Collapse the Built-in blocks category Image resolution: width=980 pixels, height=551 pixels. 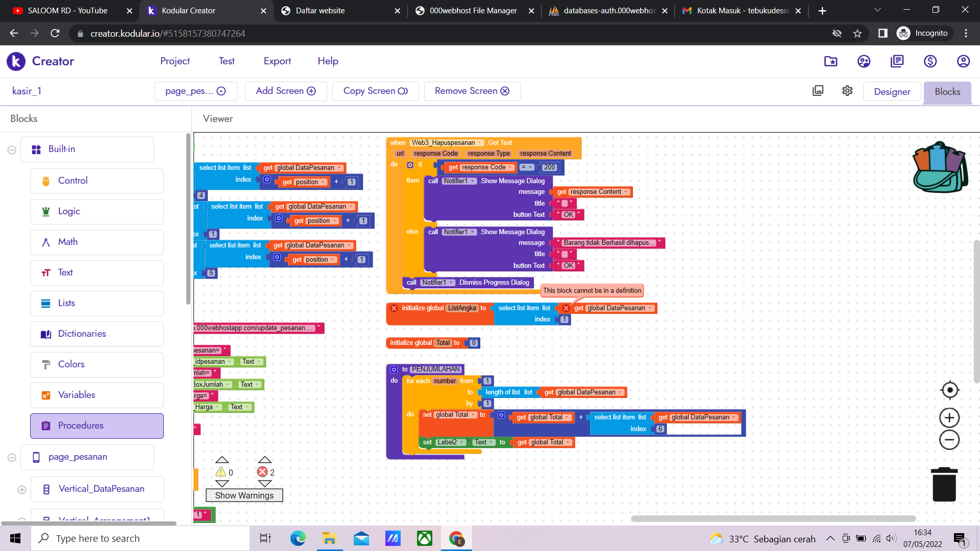pyautogui.click(x=11, y=149)
